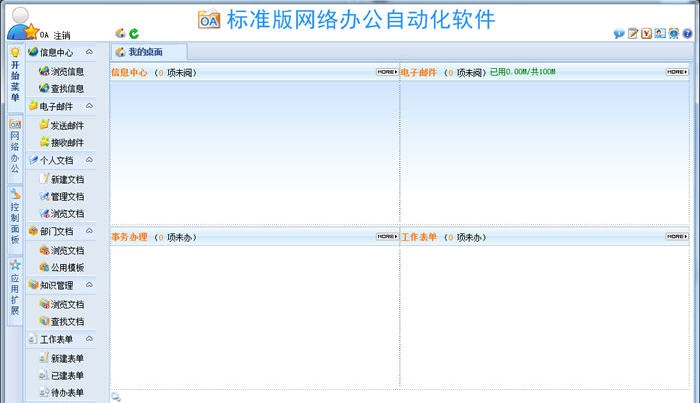Open the alarm clock reminder icon
Viewport: 700px width, 403px height.
[x=674, y=33]
